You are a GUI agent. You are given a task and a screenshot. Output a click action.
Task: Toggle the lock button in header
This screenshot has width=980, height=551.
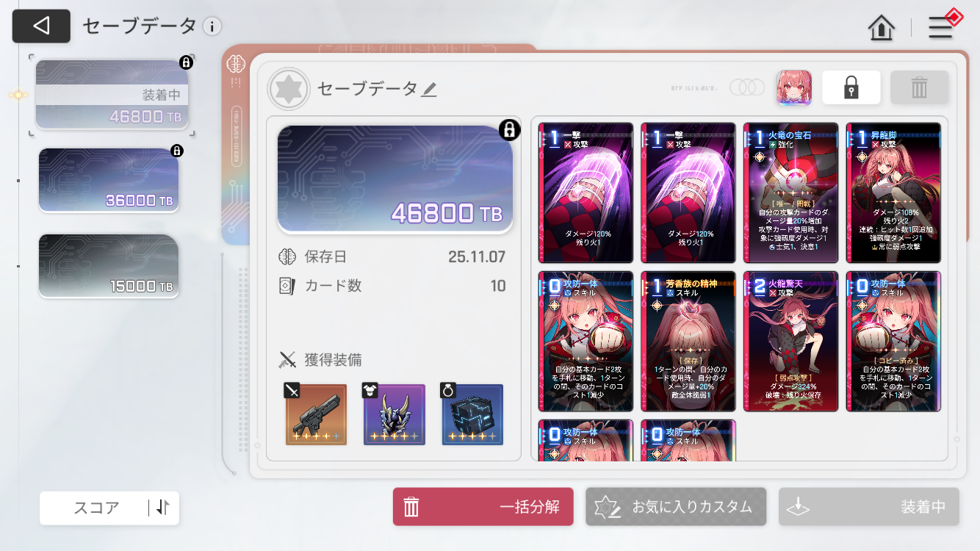851,87
